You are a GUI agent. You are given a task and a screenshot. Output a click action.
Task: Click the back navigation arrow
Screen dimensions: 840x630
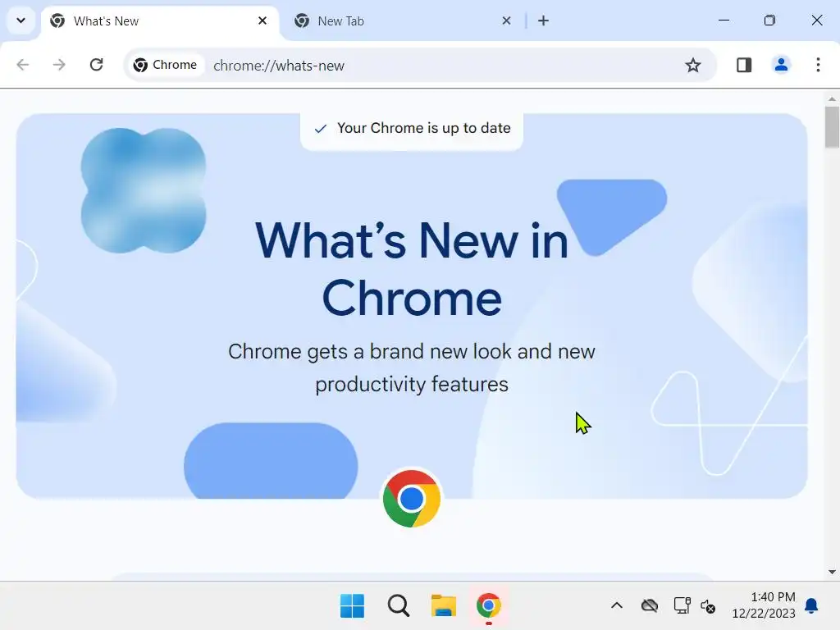pos(22,66)
